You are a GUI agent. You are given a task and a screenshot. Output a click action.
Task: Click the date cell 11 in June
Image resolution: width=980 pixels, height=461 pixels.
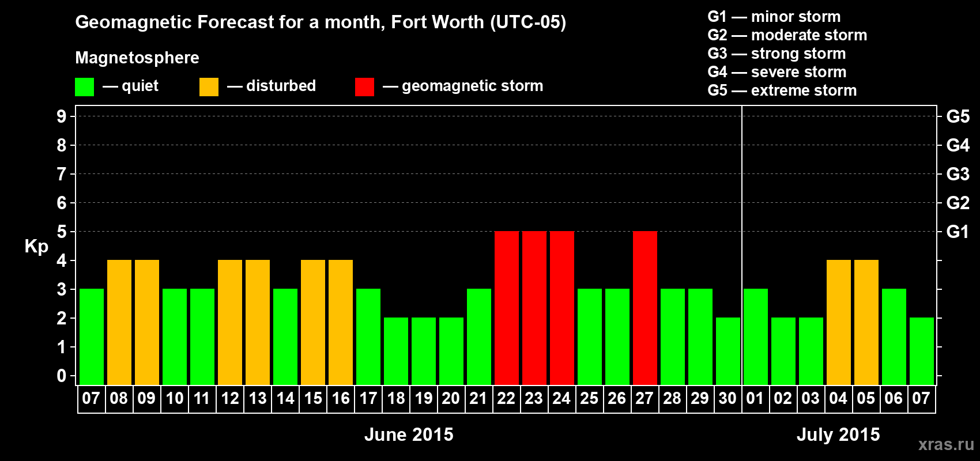coord(202,399)
